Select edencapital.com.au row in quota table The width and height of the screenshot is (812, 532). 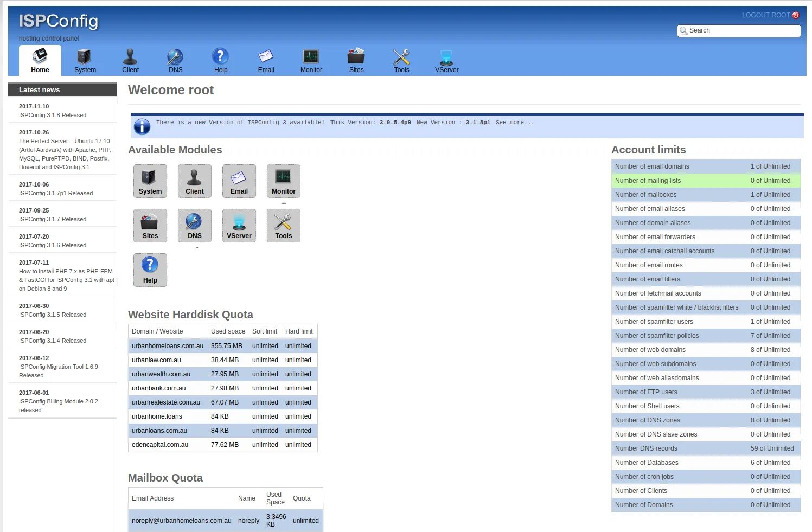[223, 445]
